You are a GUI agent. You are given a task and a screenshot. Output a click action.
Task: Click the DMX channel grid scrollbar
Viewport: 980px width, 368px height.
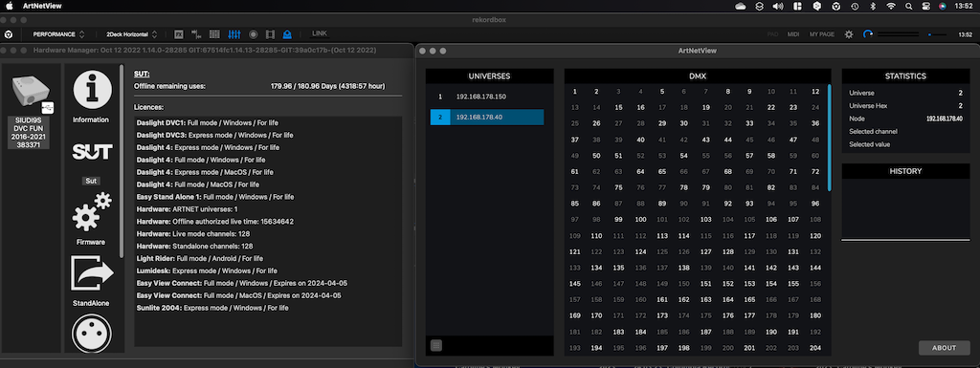[830, 138]
